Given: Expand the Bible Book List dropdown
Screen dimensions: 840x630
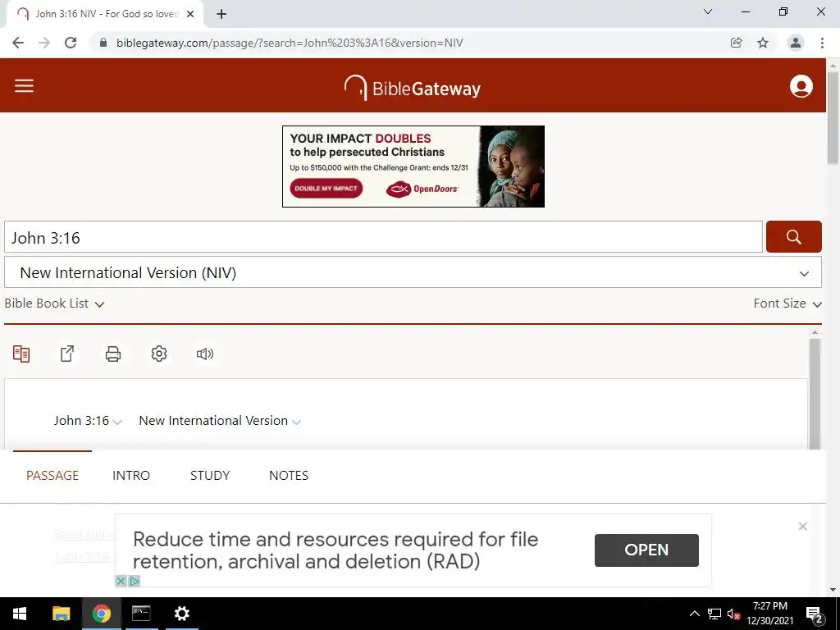Looking at the screenshot, I should coord(54,304).
